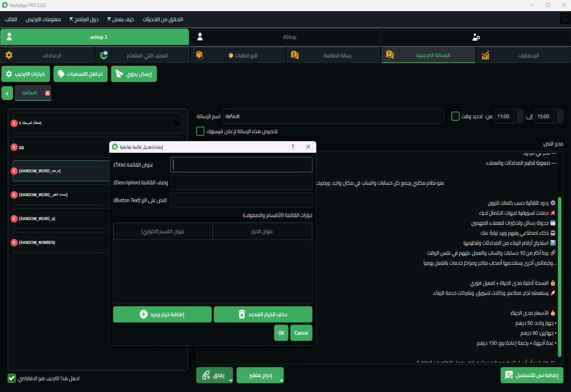Click OK in the interactive list dialog
Screen dimensions: 571x392
281,333
